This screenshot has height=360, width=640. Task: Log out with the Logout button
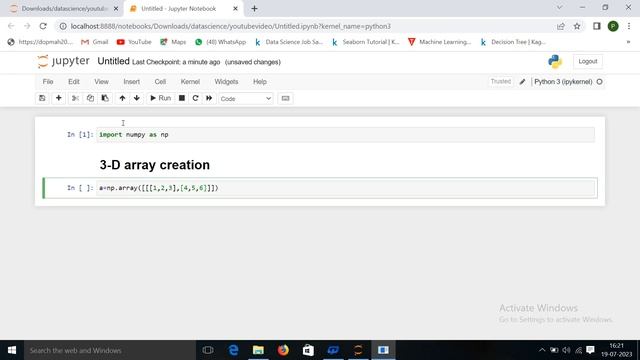coord(588,61)
